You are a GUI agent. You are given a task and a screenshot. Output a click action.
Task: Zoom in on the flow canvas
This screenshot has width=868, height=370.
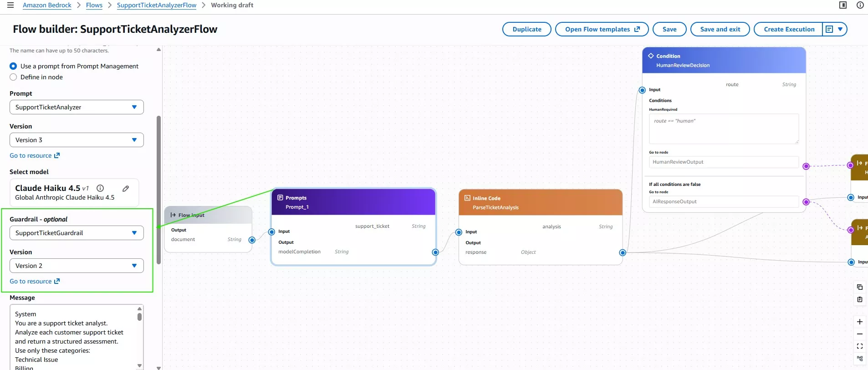860,322
